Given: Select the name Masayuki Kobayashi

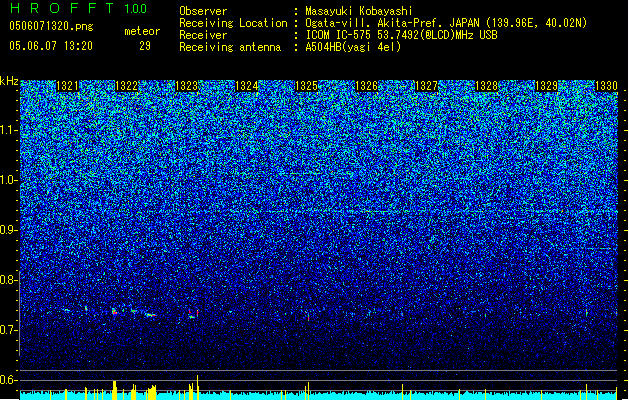Looking at the screenshot, I should point(359,11).
